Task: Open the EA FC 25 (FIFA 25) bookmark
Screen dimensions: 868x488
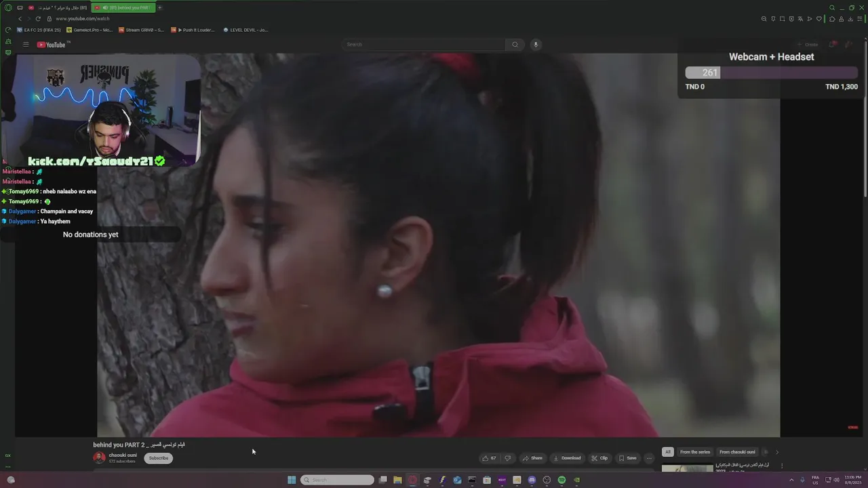Action: tap(39, 30)
